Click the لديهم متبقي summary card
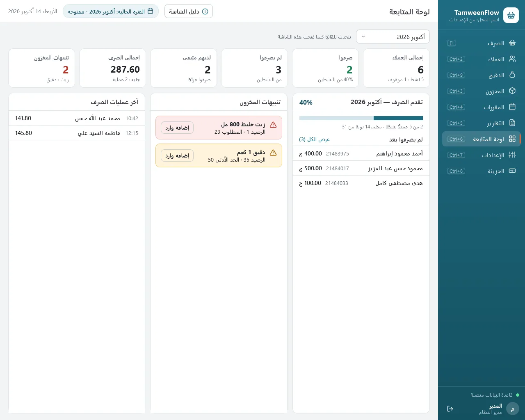Screen dimensions: 525x420 [183, 68]
